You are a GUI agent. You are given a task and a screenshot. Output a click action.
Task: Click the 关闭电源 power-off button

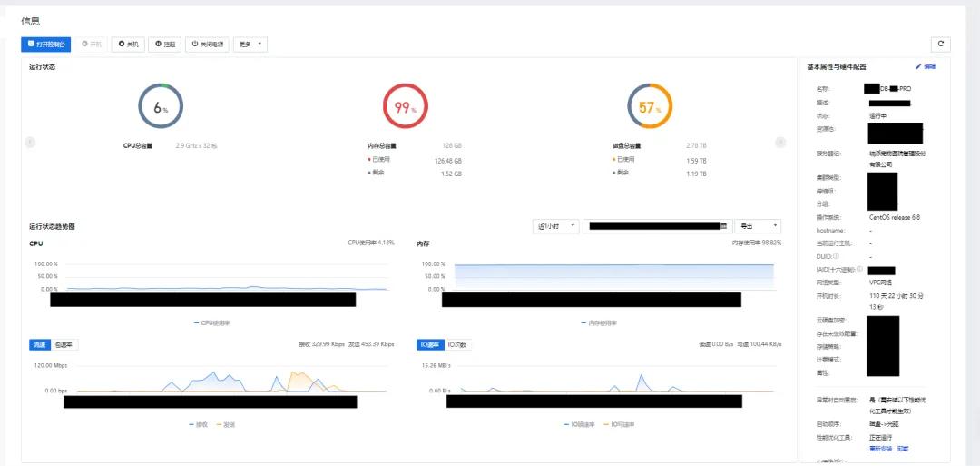207,44
